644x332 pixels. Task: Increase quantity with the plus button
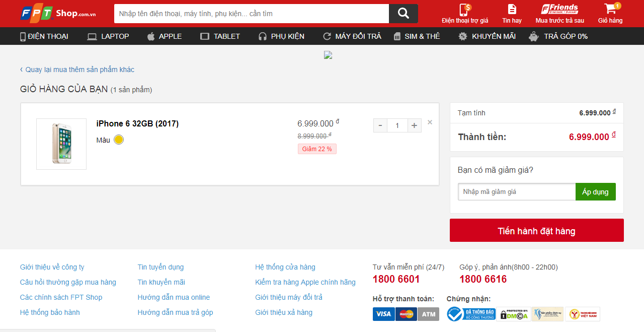414,125
